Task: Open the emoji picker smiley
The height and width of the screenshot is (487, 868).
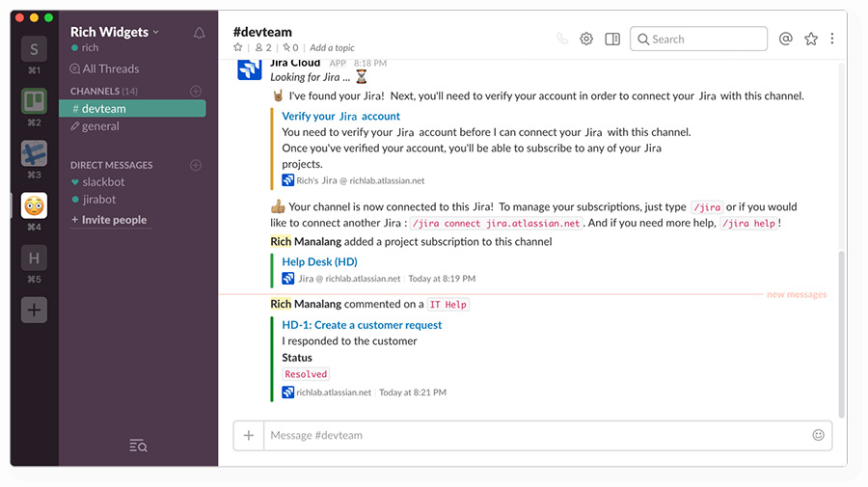Action: [818, 435]
